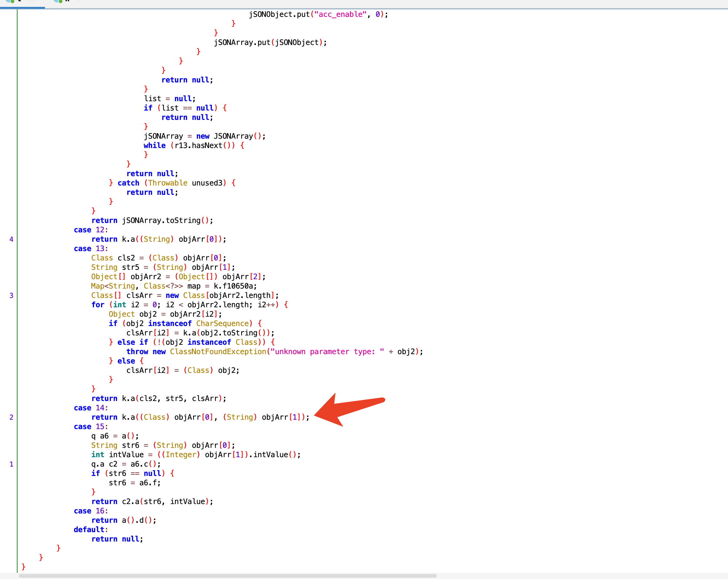Click the class icon on the first editor tab
Viewport: 728px width, 579px height.
click(10, 2)
